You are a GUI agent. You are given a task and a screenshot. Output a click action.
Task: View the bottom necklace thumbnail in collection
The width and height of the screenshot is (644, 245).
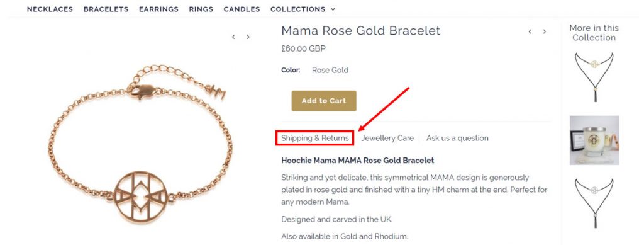point(594,203)
